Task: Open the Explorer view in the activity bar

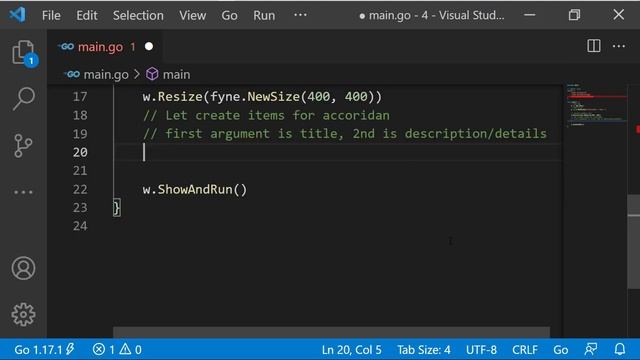Action: 23,53
